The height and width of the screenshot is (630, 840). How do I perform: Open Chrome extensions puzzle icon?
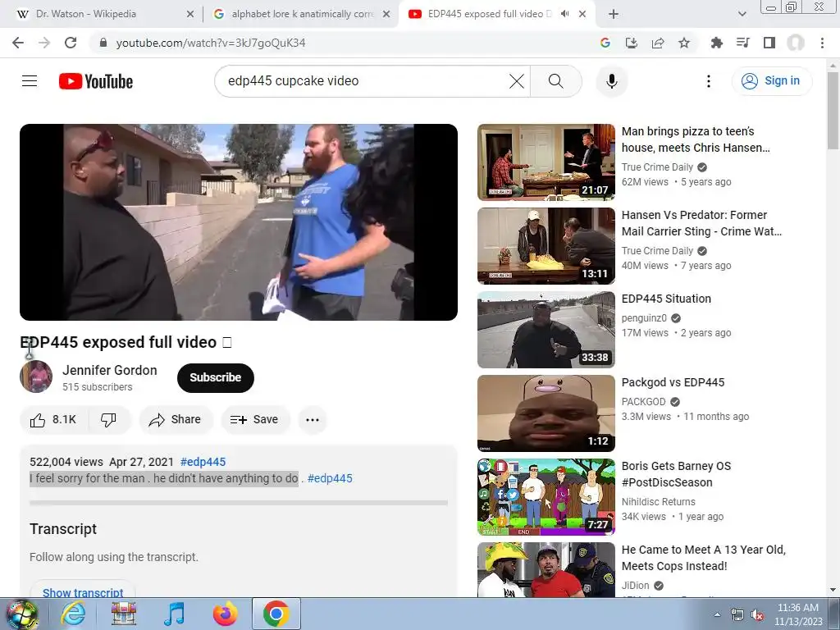(716, 43)
